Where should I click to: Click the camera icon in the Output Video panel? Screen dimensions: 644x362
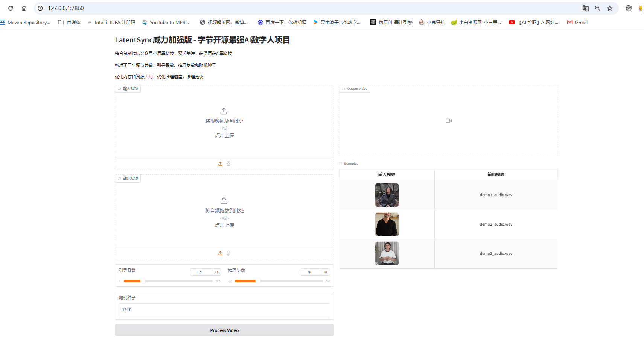coord(449,121)
